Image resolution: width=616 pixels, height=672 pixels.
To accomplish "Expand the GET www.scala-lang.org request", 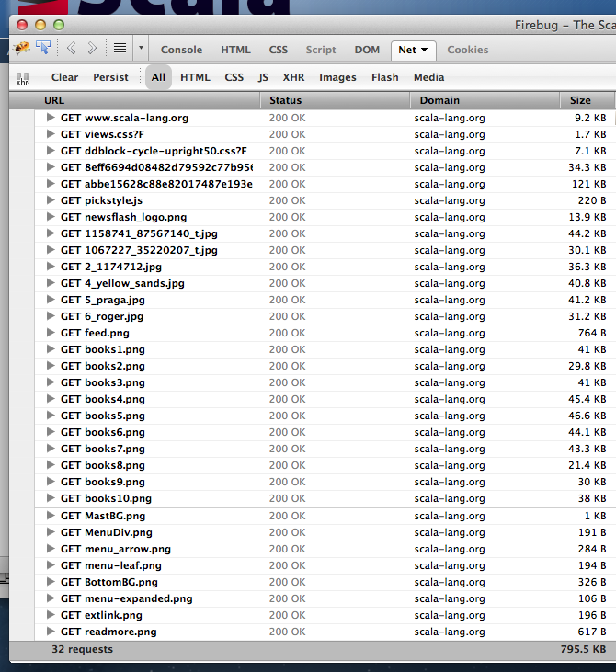I will pyautogui.click(x=51, y=117).
